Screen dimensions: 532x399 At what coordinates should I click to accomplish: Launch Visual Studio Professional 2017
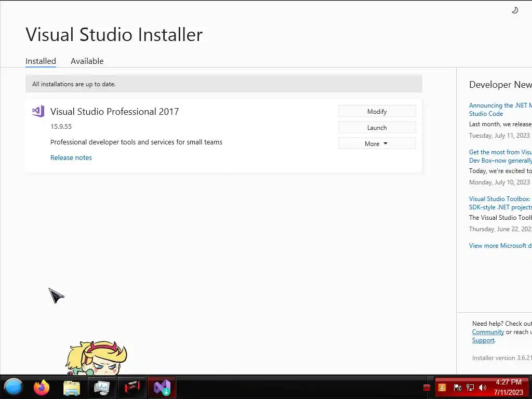tap(377, 128)
